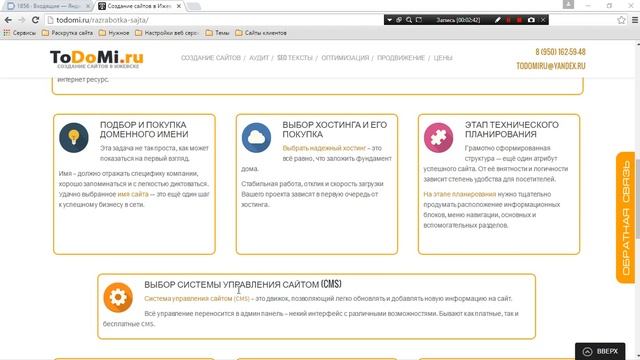This screenshot has height=360, width=640.
Task: Click the recorder magnifier zoom icon
Action: click(409, 20)
